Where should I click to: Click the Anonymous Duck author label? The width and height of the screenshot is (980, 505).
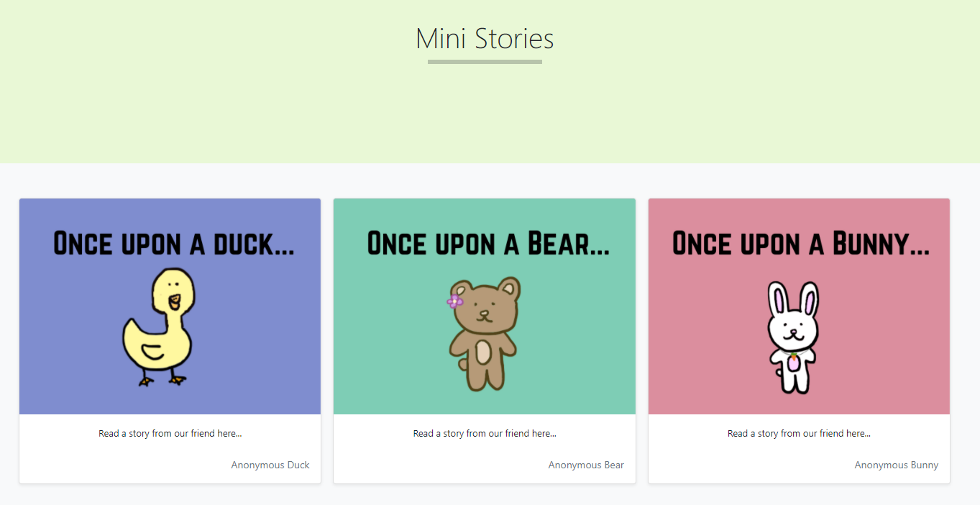270,465
